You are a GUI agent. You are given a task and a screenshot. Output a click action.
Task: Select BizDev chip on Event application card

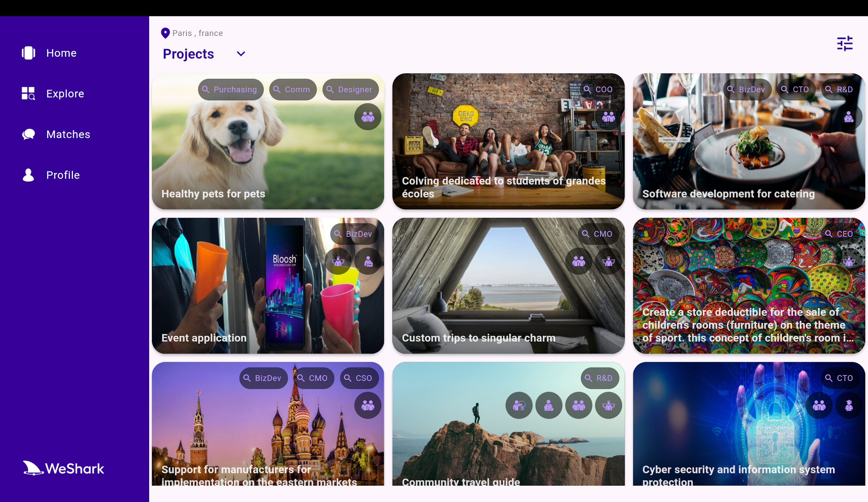click(x=354, y=234)
